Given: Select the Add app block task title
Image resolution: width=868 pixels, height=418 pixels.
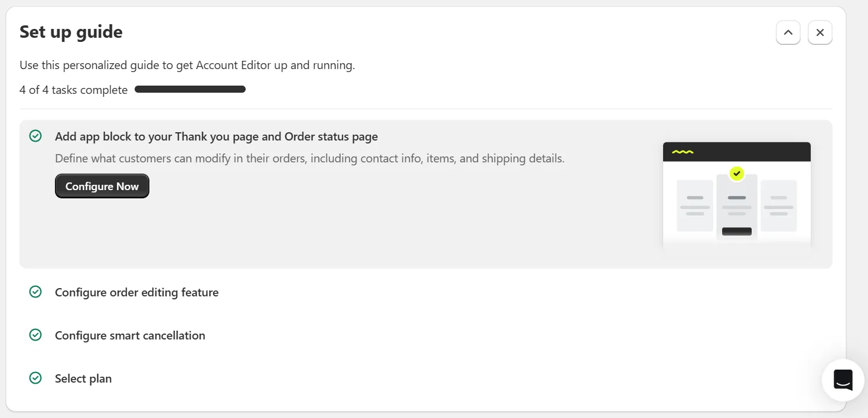Looking at the screenshot, I should [216, 136].
